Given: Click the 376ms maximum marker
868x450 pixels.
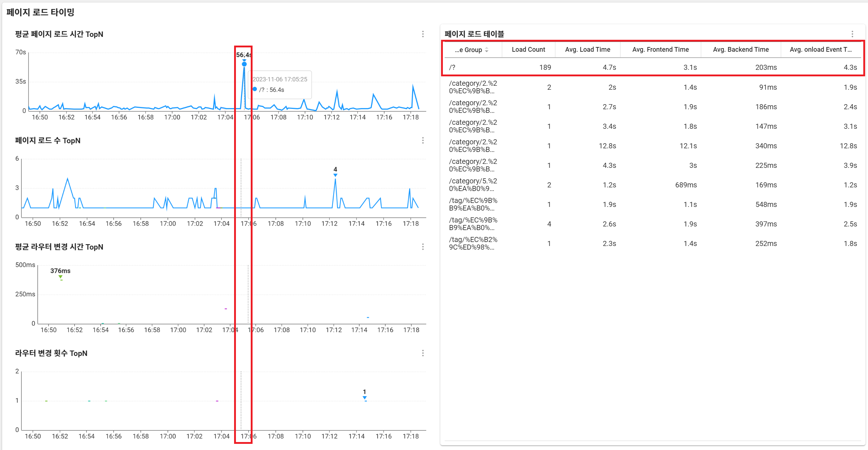Looking at the screenshot, I should [x=61, y=277].
